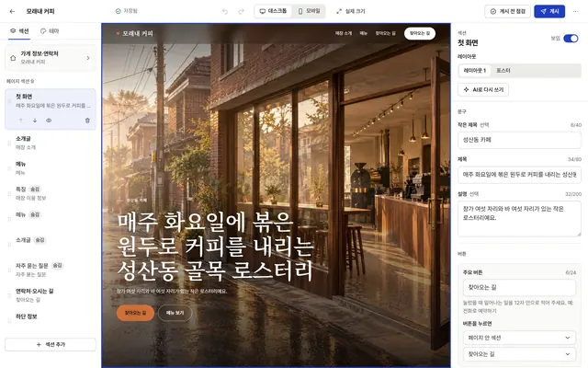Viewport: 588px width, 368px height.
Task: Select the hidden 특징 매장 이용 정보 section
Action: 51,194
